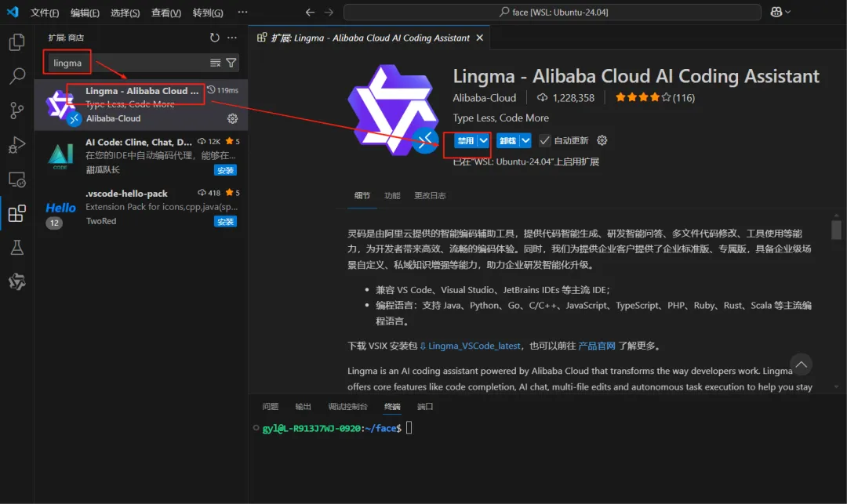The image size is (847, 504).
Task: Open Lingma extension settings gear in details
Action: tap(602, 140)
